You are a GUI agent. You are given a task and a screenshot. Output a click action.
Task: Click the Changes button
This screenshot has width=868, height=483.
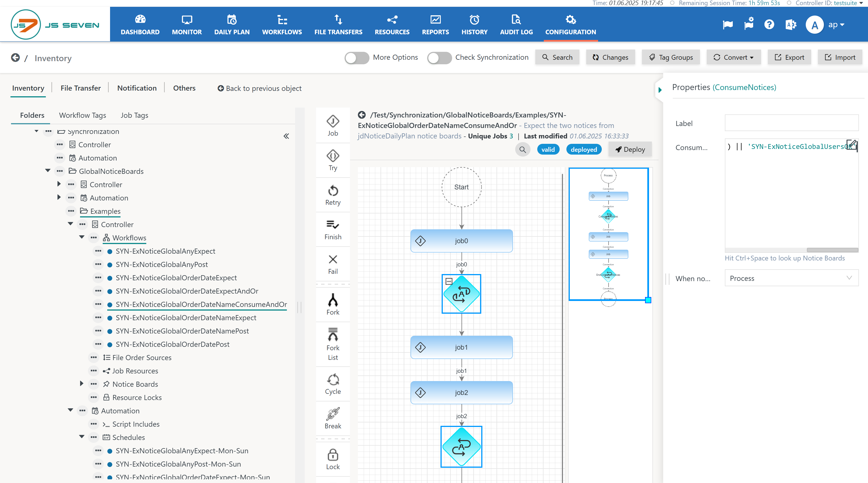pyautogui.click(x=610, y=57)
